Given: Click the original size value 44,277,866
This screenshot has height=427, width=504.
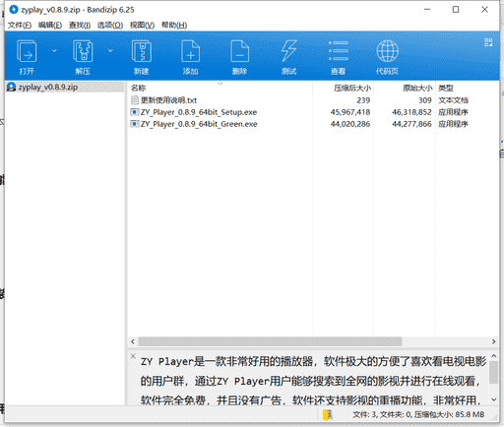Looking at the screenshot, I should [x=411, y=124].
